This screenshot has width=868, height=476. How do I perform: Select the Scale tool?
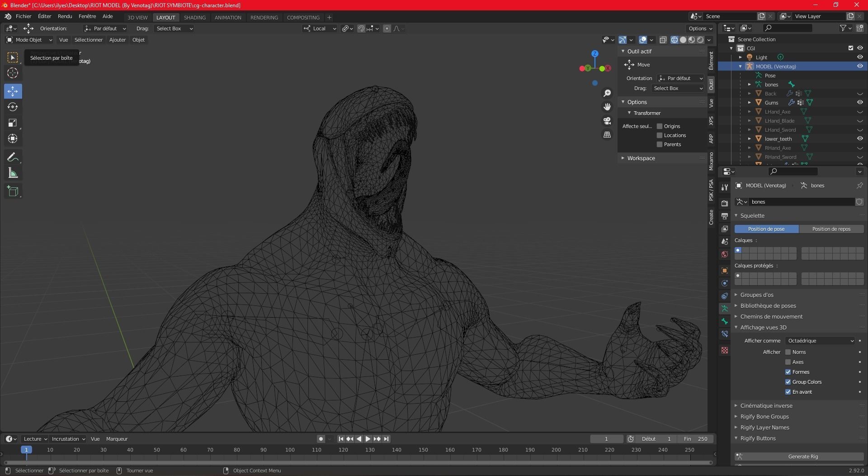tap(13, 123)
